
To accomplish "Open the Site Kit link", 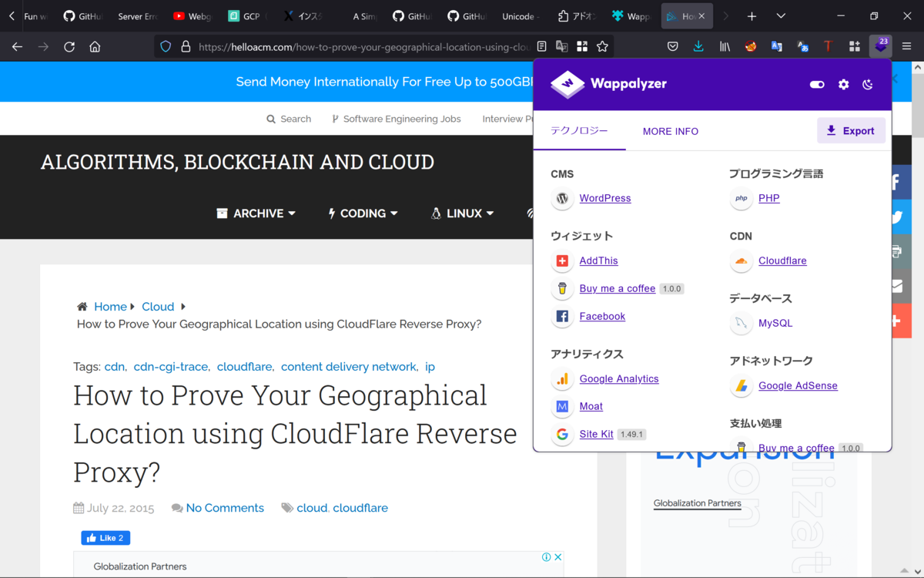I will [x=597, y=434].
